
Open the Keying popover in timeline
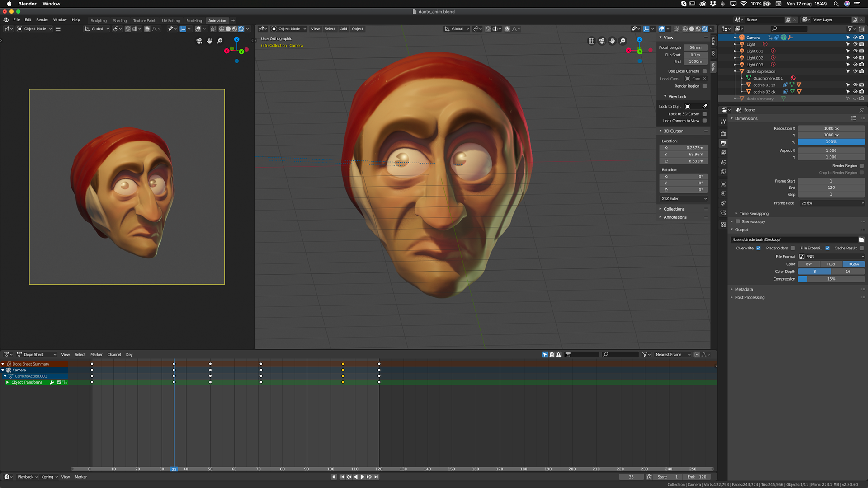click(49, 477)
